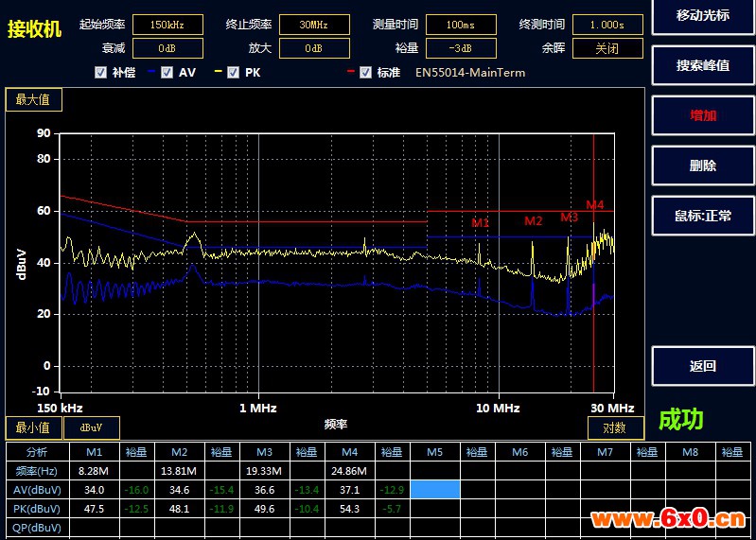This screenshot has width=756, height=540.
Task: Toggle the 标准 standard limit checkbox
Action: pyautogui.click(x=365, y=72)
